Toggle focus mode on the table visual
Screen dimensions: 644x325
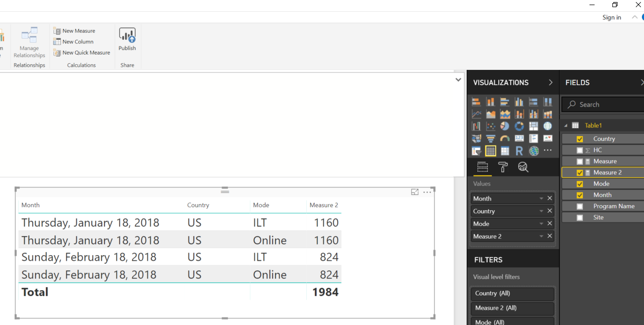coord(415,192)
